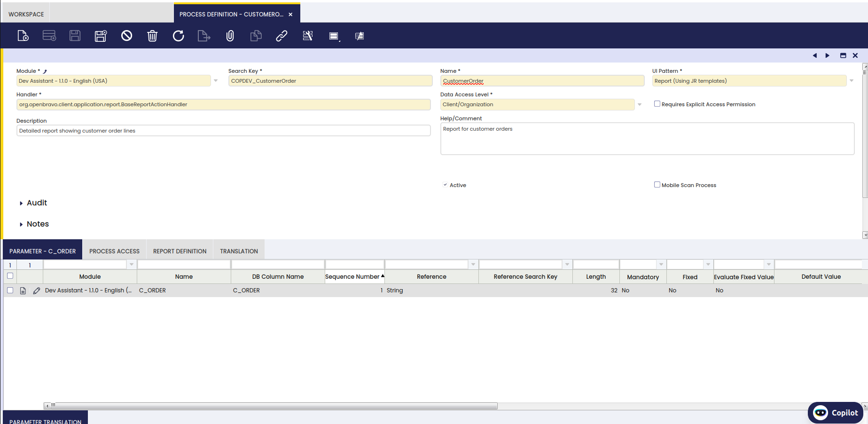Close the Process Definition tab
This screenshot has height=424, width=868.
(x=290, y=15)
